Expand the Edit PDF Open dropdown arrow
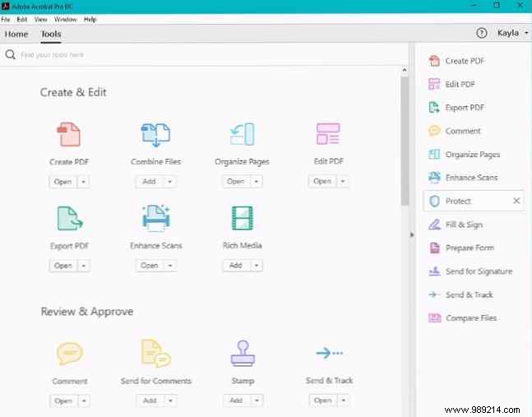This screenshot has height=417, width=532. pyautogui.click(x=343, y=181)
